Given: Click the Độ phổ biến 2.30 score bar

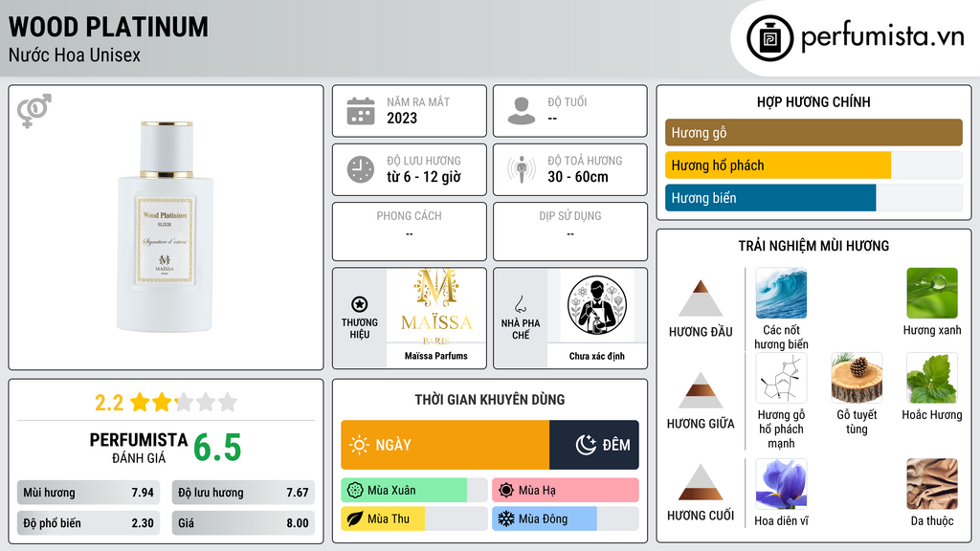Looking at the screenshot, I should (88, 523).
